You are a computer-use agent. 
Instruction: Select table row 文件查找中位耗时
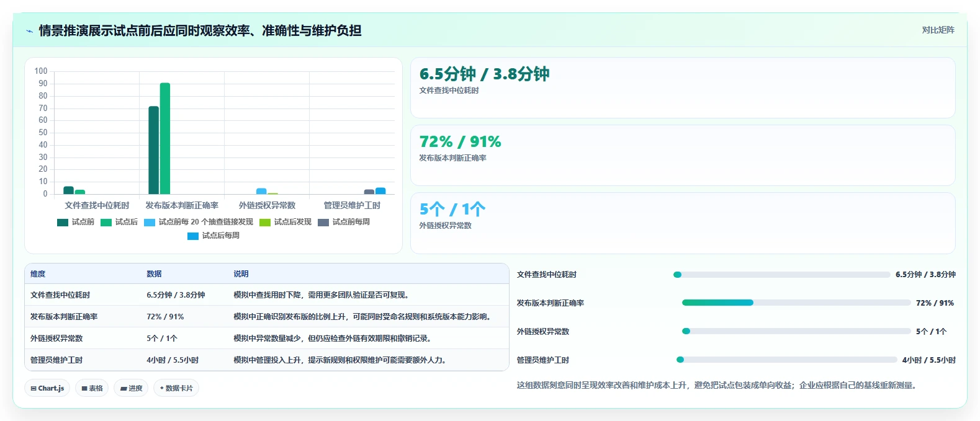click(x=267, y=295)
